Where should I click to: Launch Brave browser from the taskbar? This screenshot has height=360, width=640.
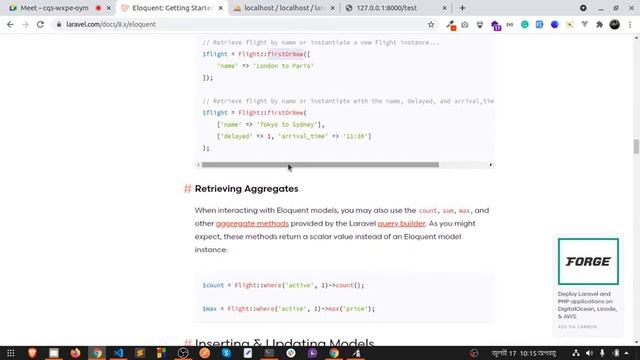tap(32, 353)
